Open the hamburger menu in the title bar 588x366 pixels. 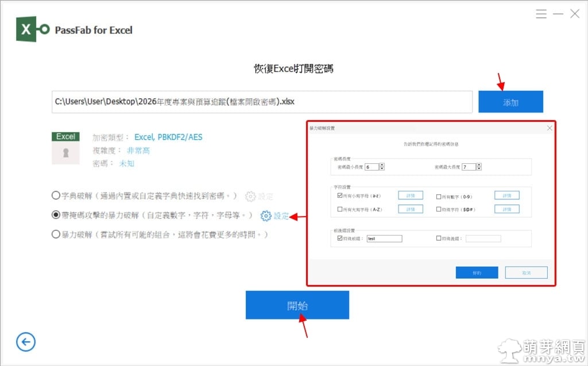pos(541,14)
